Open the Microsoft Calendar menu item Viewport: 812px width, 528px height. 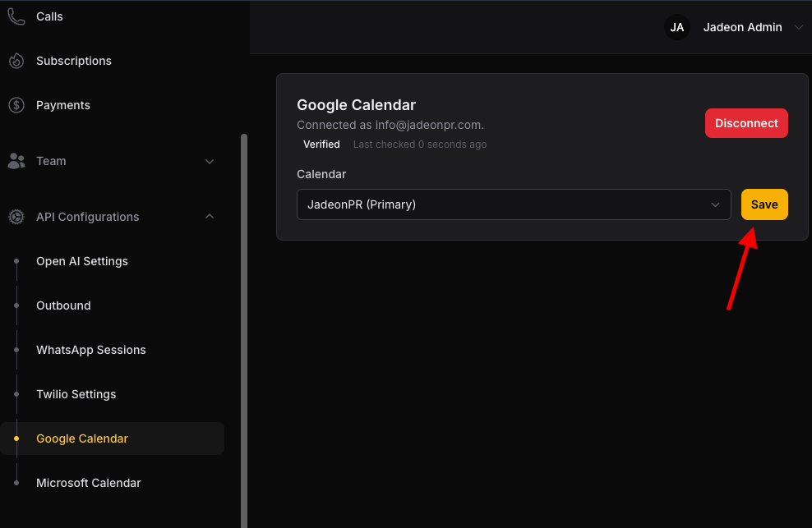89,483
